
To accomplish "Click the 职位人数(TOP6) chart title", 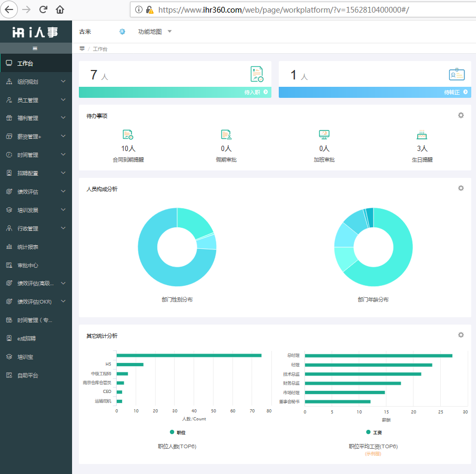I will 177,446.
